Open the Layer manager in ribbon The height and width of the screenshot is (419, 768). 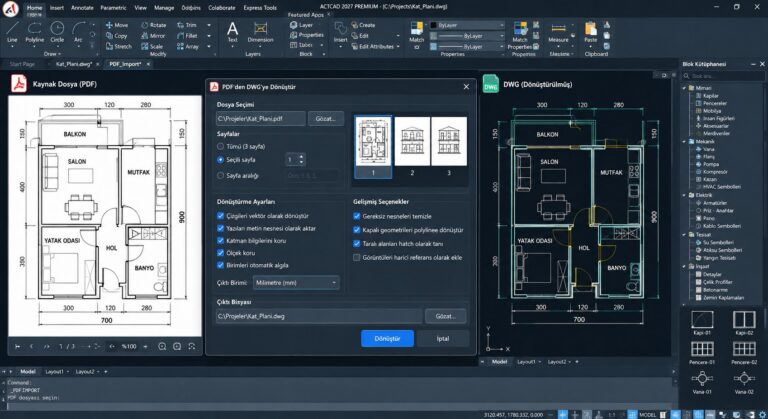point(301,25)
